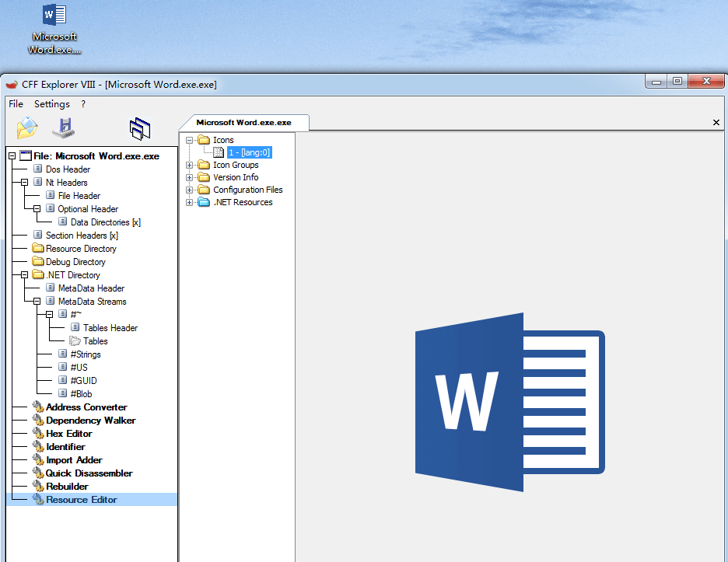Expand the Configuration Files folder
728x562 pixels.
pos(189,190)
